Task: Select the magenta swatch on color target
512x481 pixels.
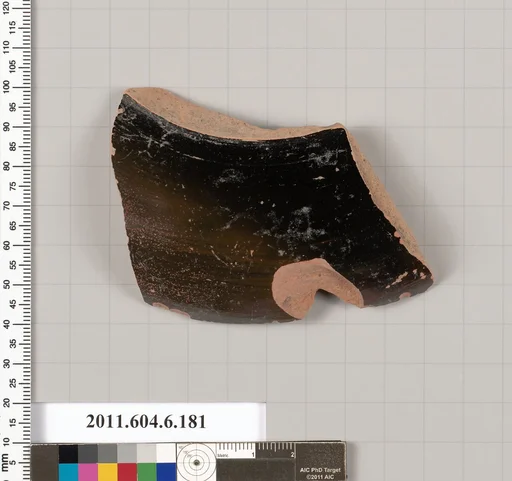Action: click(88, 472)
